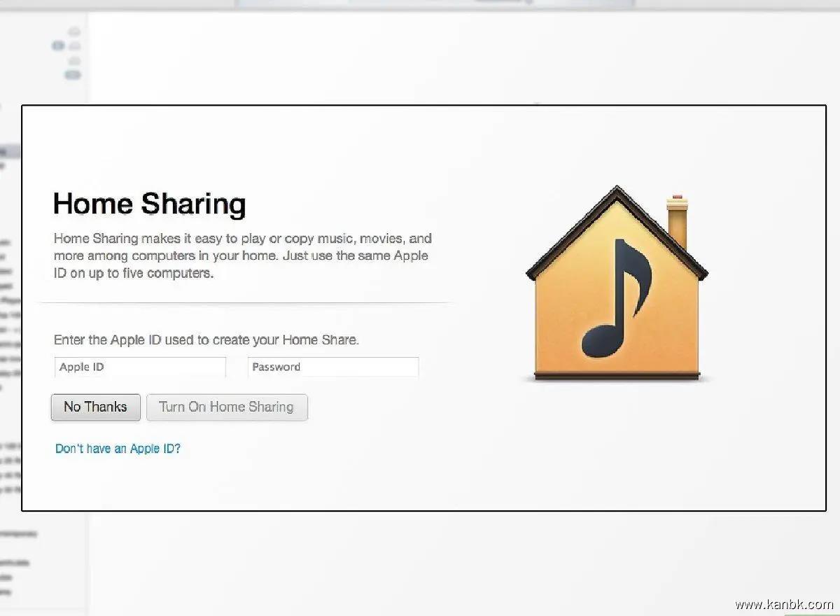Click the blurred status display in top bar
The width and height of the screenshot is (840, 616).
434,3
